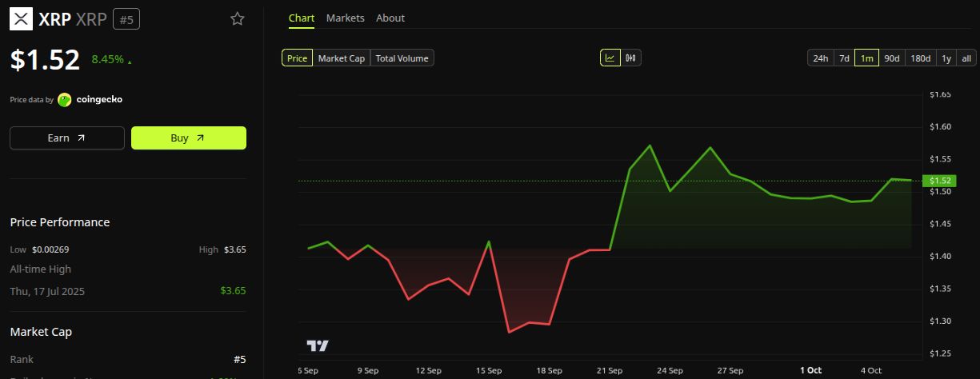The image size is (980, 379).
Task: Click the Earn button
Action: 67,138
